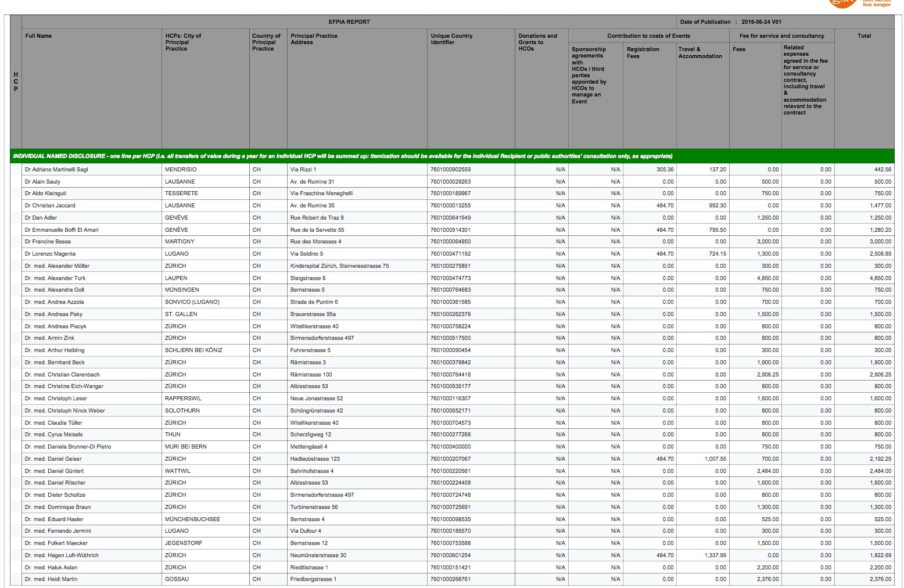
Task: Select name 'Dr. med. Alexander Turk'
Action: (x=55, y=278)
